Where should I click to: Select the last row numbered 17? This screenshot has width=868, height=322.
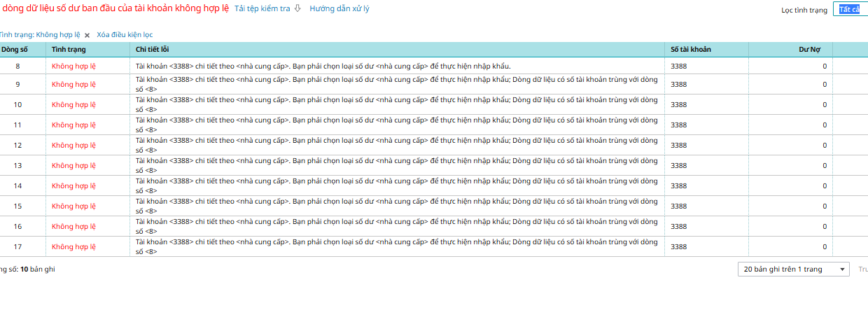click(17, 246)
